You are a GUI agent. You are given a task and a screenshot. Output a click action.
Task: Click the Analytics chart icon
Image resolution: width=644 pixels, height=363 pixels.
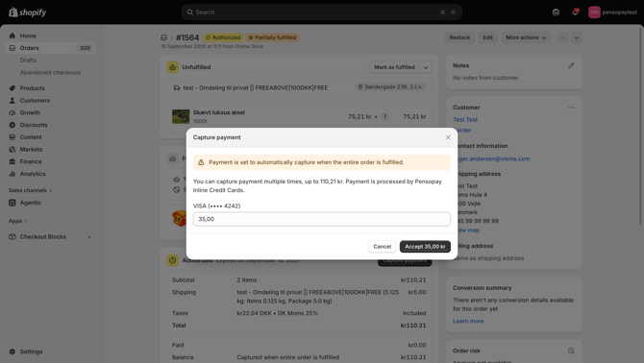[12, 174]
